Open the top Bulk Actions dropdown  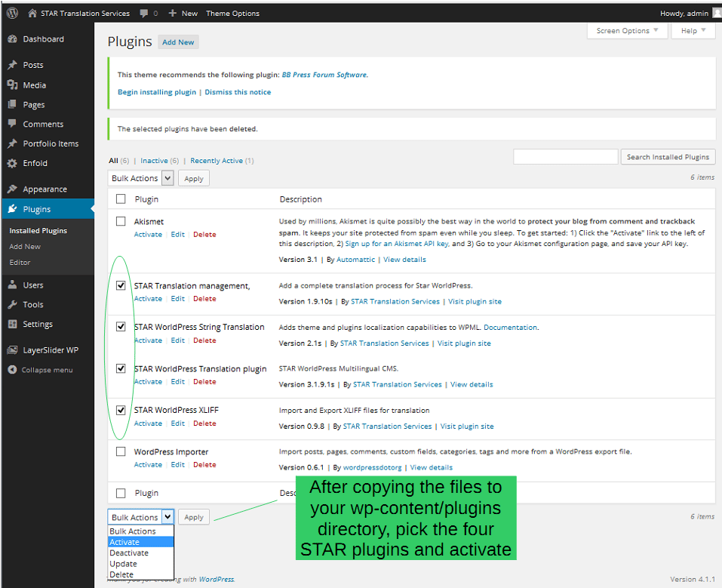tap(141, 178)
